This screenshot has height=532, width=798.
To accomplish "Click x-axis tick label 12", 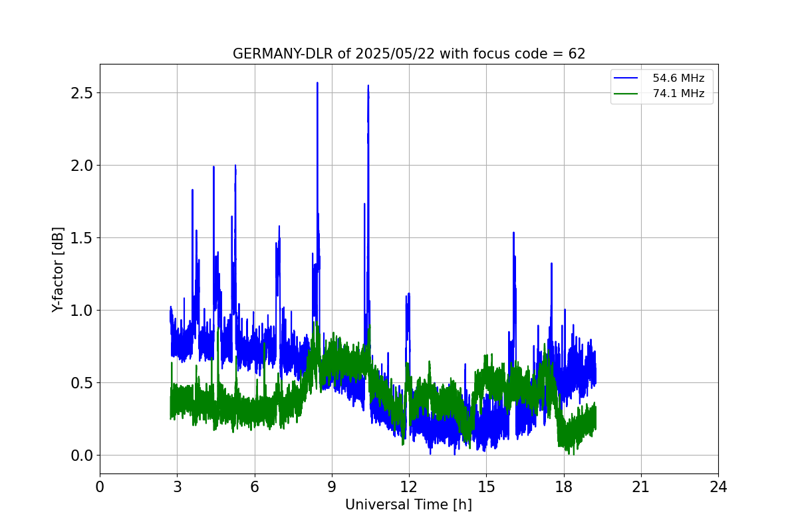I will (409, 487).
